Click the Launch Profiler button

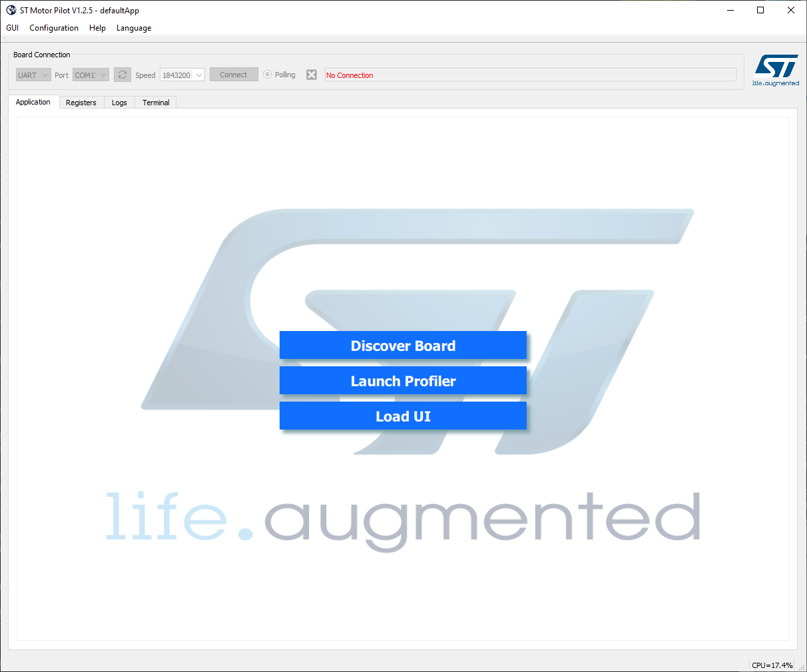403,380
